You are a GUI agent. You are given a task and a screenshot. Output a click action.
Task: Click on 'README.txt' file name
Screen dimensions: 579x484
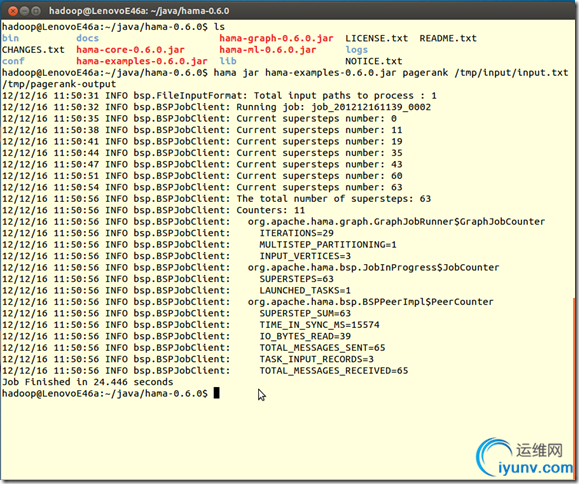click(448, 38)
